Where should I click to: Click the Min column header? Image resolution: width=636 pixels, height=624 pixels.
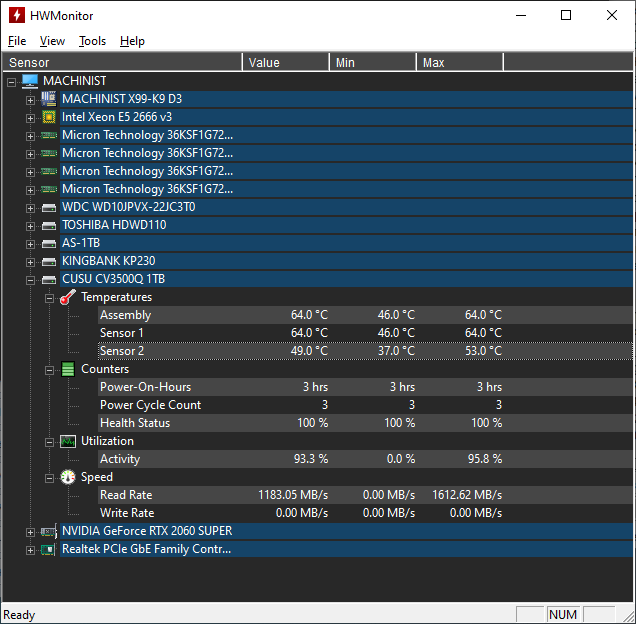click(x=373, y=62)
